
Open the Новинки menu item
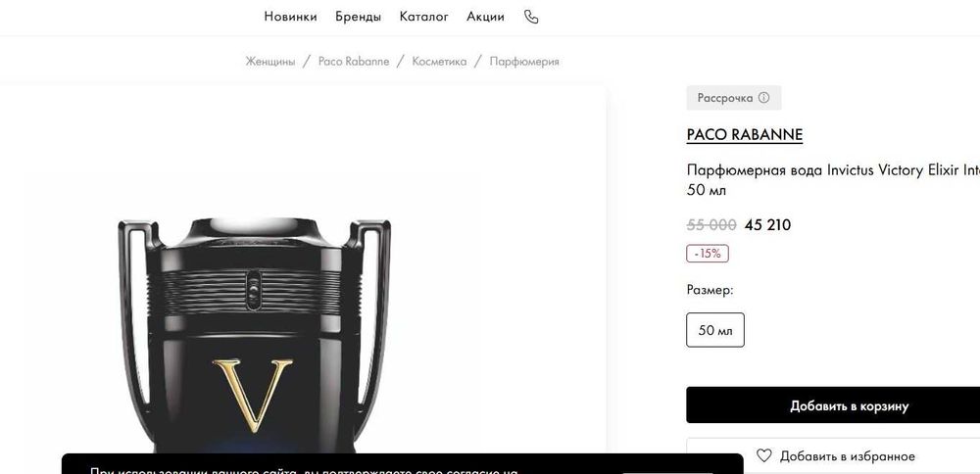point(290,17)
